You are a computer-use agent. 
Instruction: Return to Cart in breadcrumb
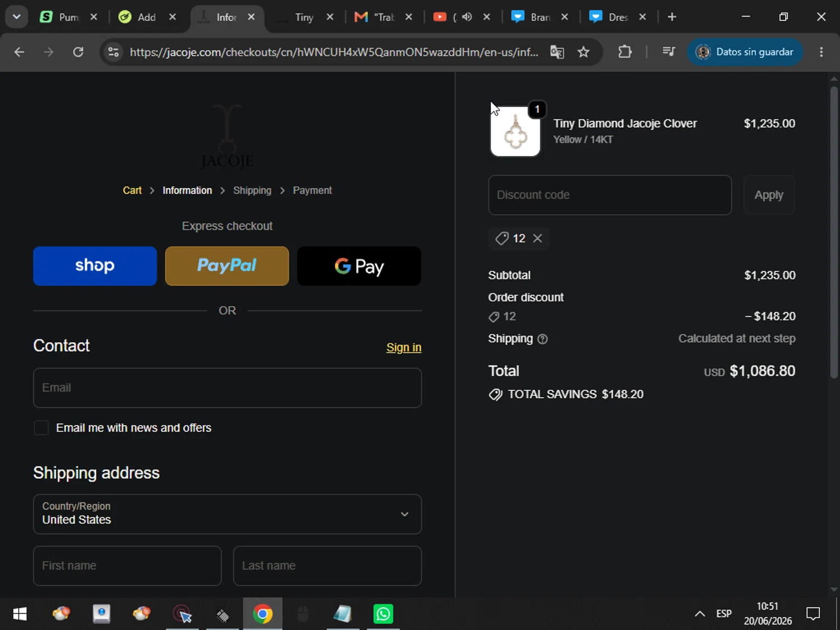coord(132,190)
